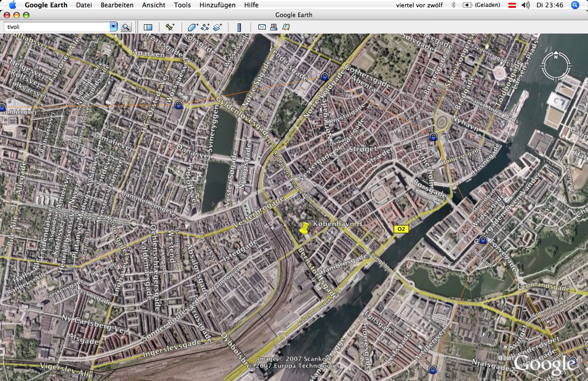The height and width of the screenshot is (381, 588).
Task: Open the Ruler measuring tool
Action: coord(239,27)
